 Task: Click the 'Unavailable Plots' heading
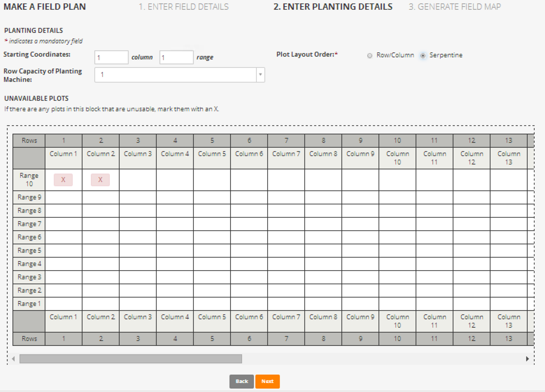coord(36,98)
